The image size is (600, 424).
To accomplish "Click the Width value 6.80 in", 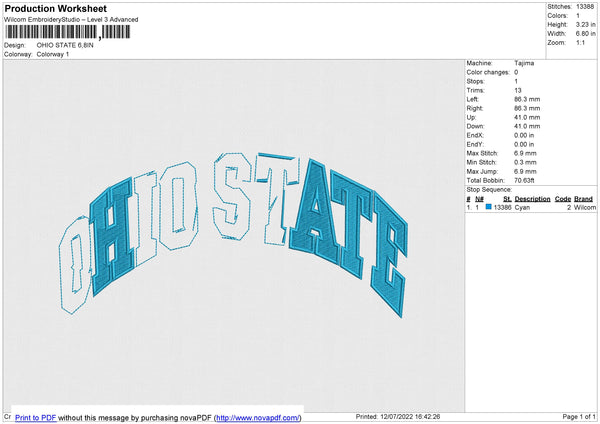I will [585, 34].
